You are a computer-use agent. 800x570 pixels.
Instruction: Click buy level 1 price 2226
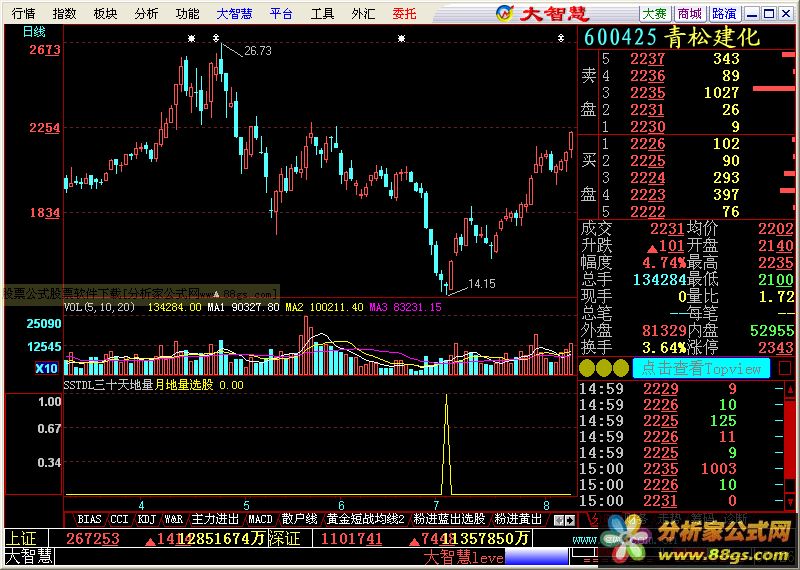click(x=647, y=144)
